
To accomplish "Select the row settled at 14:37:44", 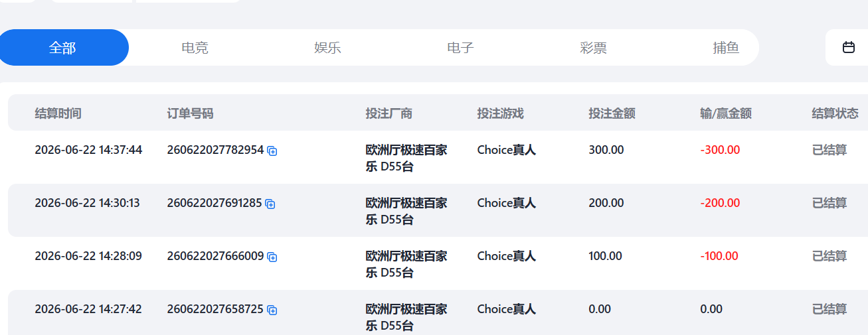I will 438,157.
